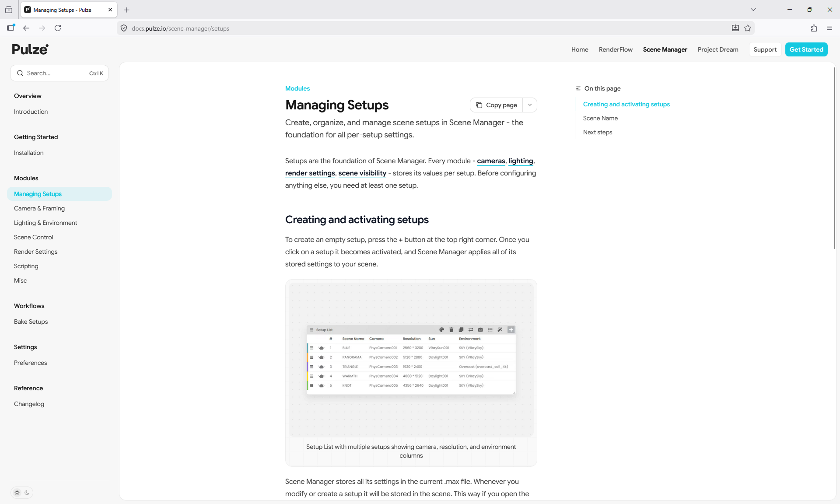Click the site security shield icon
The height and width of the screenshot is (504, 840).
124,28
